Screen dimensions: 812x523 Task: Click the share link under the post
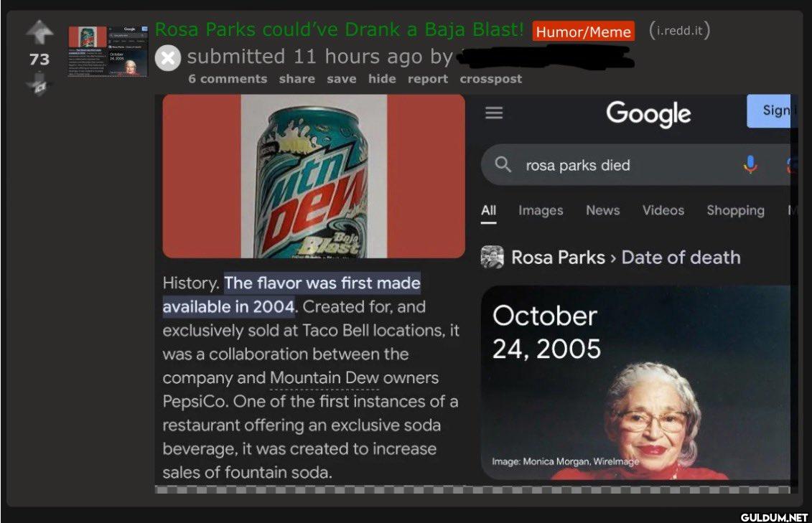(x=297, y=79)
